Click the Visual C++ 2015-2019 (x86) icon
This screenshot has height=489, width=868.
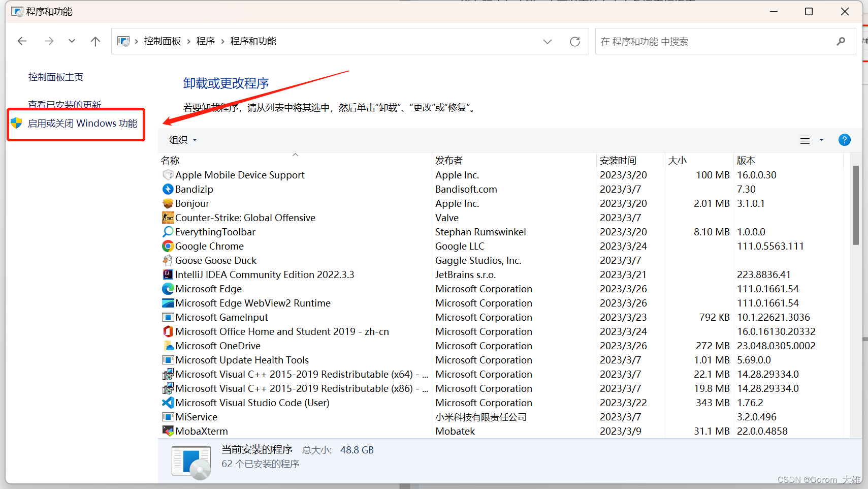click(x=168, y=388)
